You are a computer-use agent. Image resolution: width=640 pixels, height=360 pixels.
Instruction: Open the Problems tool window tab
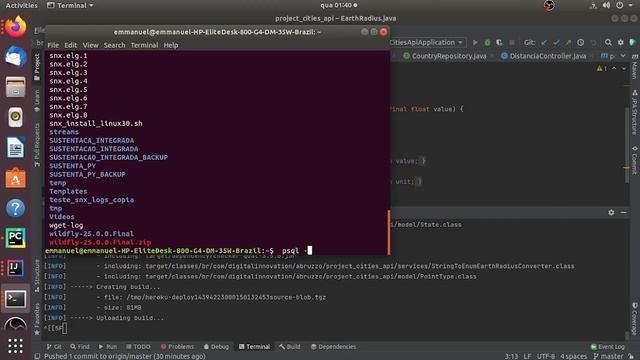(177, 347)
